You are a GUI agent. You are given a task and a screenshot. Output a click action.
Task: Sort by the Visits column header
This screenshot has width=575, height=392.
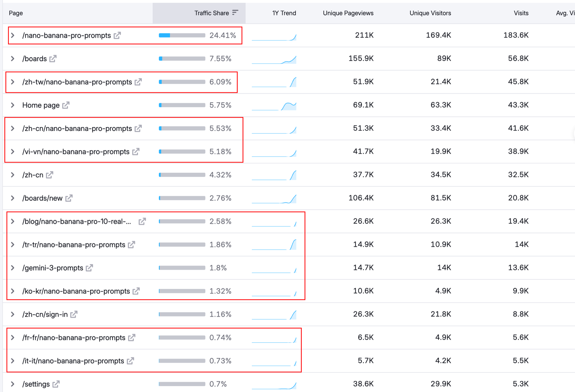click(521, 13)
